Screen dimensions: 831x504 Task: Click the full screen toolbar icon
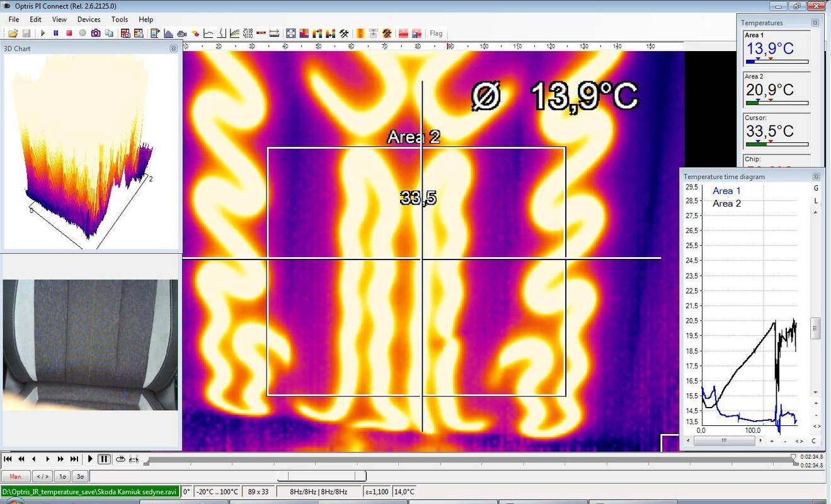point(290,33)
